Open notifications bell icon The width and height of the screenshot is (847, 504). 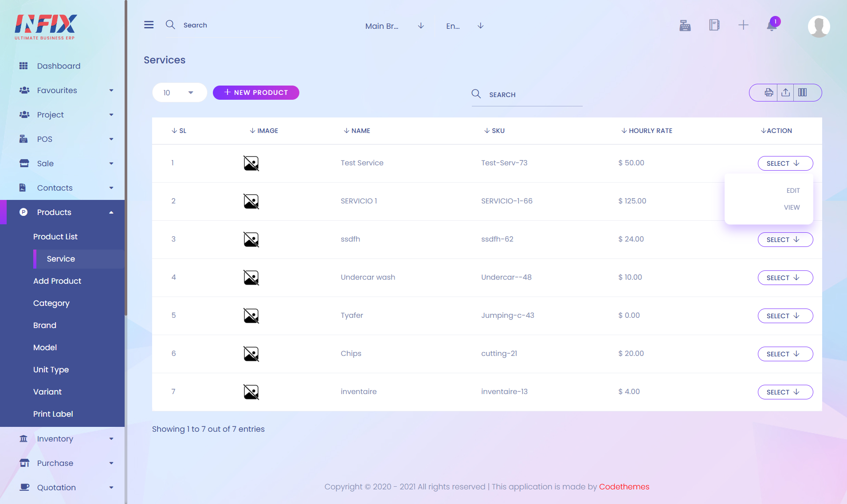pyautogui.click(x=772, y=26)
